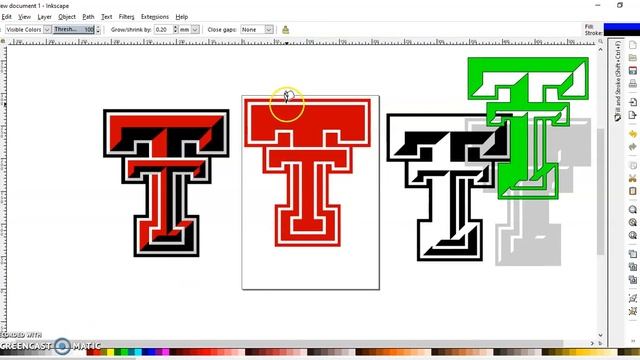Click the Fill and Stroke dock tab
Viewport: 640px width, 360px height.
pos(618,81)
